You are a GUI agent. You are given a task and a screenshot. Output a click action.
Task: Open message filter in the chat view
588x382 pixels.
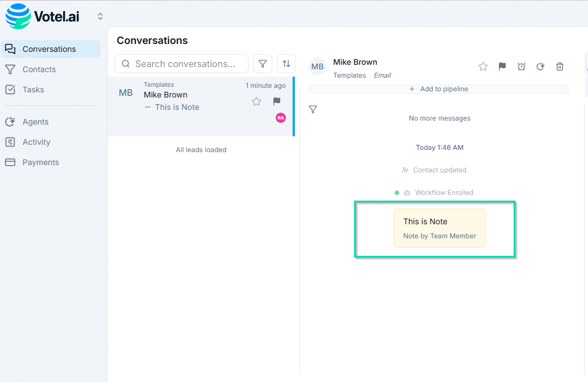[313, 109]
